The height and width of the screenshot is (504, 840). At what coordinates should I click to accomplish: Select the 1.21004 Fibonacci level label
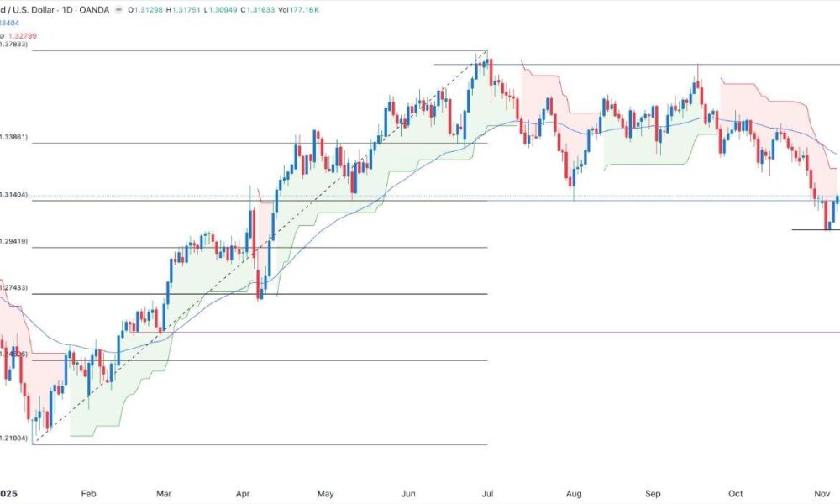coord(14,438)
